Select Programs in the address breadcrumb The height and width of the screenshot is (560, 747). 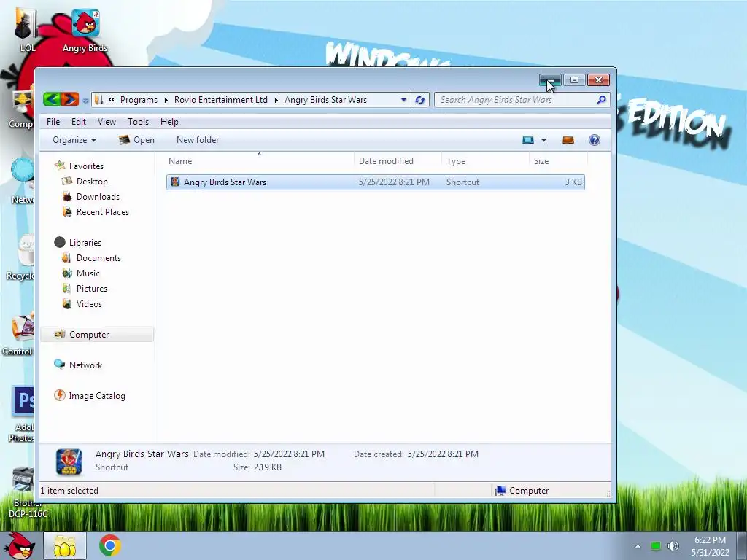tap(139, 100)
